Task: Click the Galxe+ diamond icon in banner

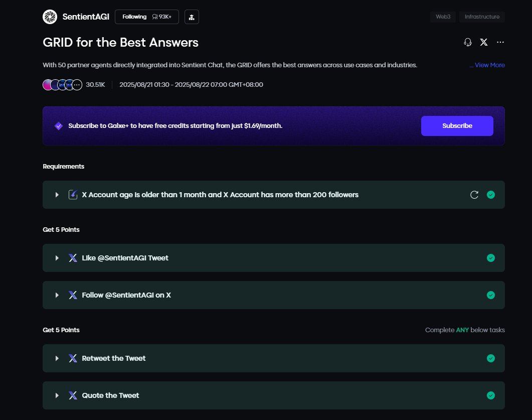Action: coord(59,126)
